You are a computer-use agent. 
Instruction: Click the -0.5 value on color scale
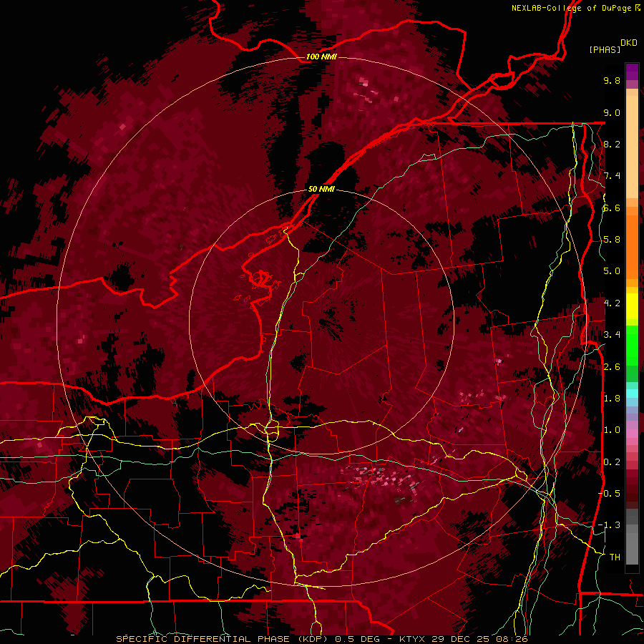[x=609, y=494]
